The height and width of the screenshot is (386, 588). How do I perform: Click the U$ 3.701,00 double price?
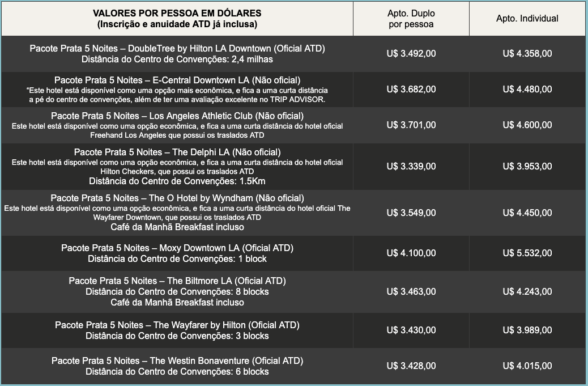pos(411,125)
